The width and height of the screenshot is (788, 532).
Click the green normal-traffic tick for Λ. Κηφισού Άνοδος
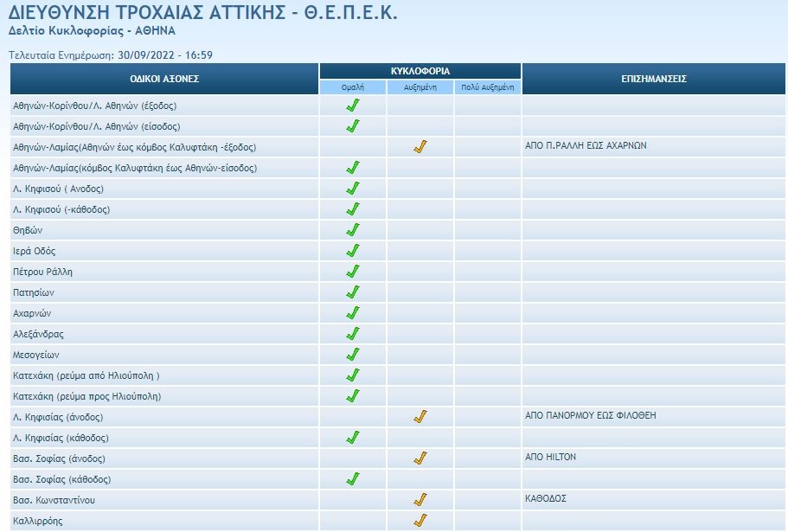click(351, 189)
